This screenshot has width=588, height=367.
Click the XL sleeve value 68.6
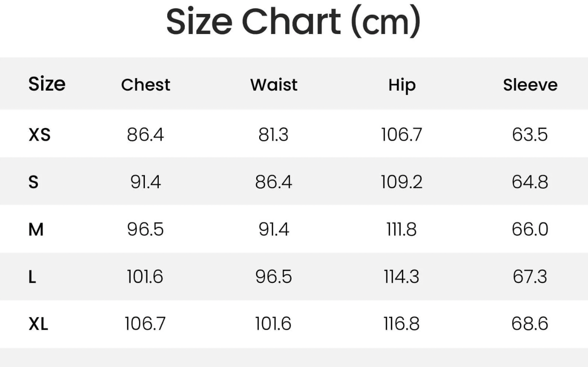tap(530, 324)
